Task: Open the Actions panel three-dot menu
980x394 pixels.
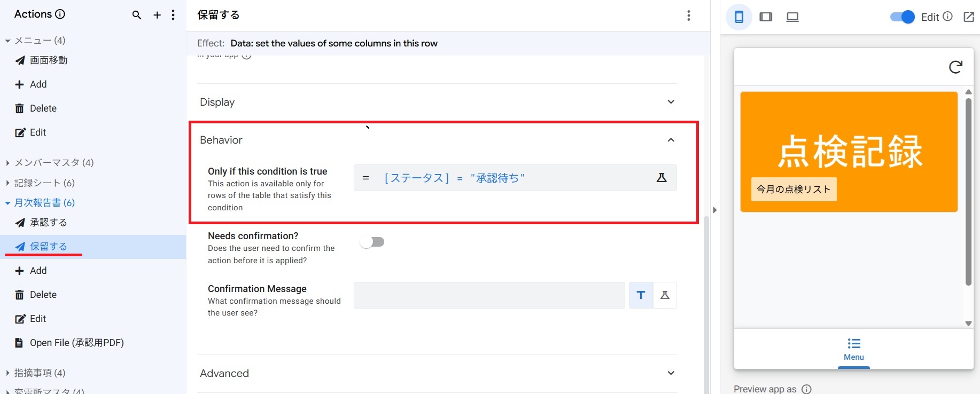Action: 173,15
